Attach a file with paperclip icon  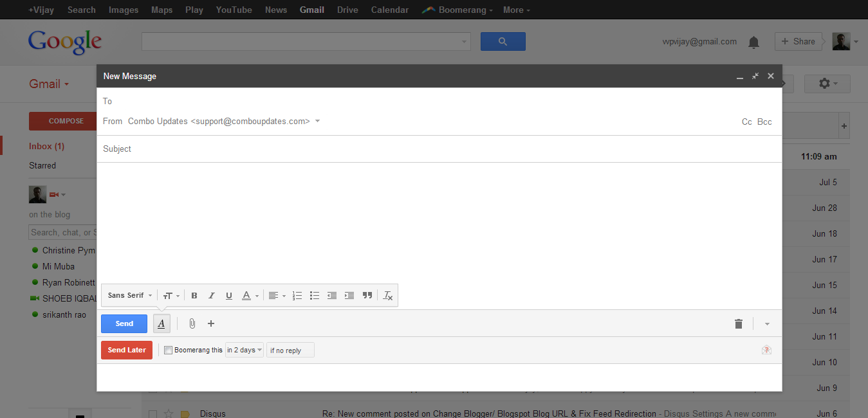192,323
